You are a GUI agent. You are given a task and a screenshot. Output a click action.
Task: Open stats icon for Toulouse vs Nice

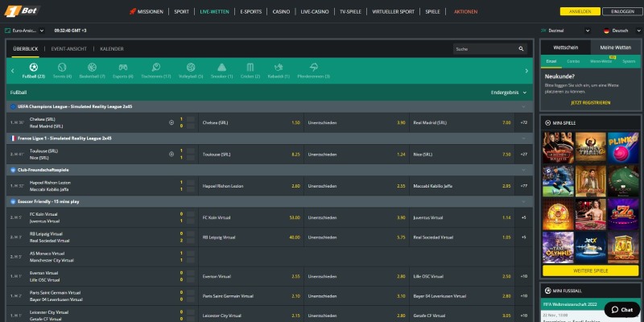171,154
